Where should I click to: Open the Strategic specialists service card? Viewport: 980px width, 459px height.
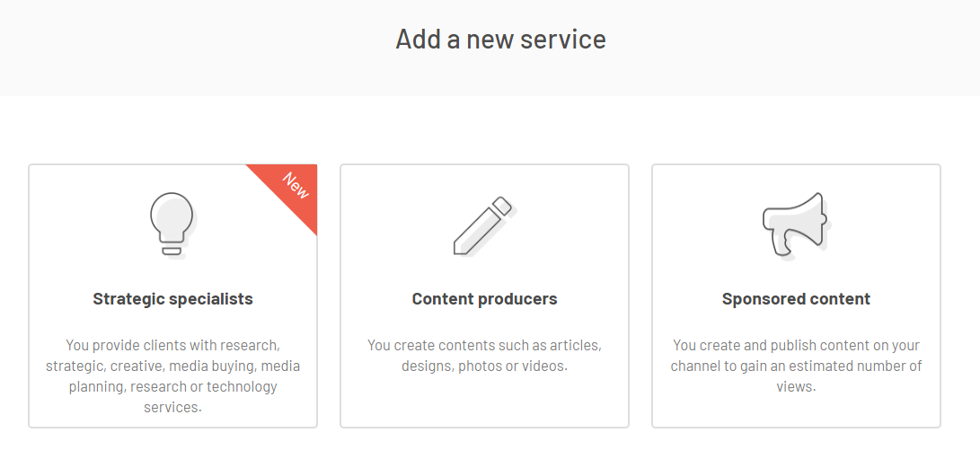(x=173, y=296)
